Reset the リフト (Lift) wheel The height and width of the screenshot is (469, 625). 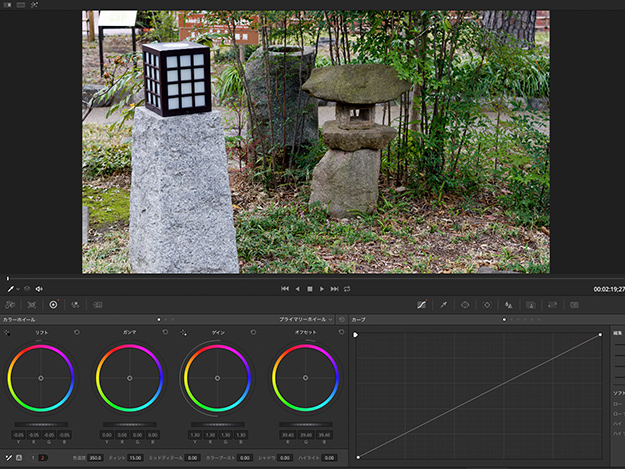pyautogui.click(x=76, y=331)
